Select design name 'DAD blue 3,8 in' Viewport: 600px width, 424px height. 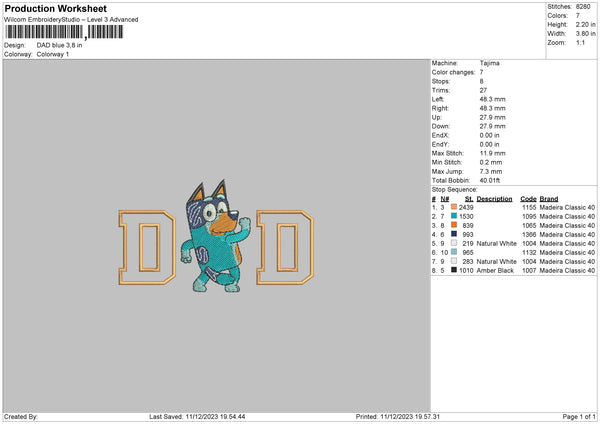click(59, 45)
